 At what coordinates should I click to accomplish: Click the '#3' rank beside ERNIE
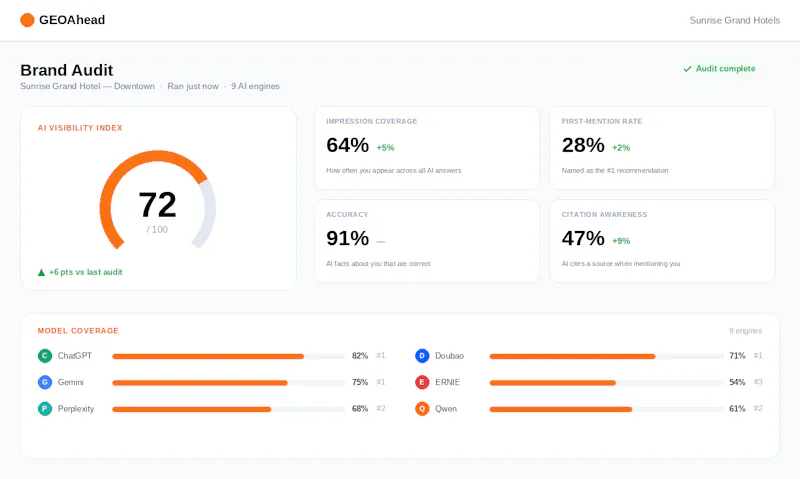pos(758,382)
